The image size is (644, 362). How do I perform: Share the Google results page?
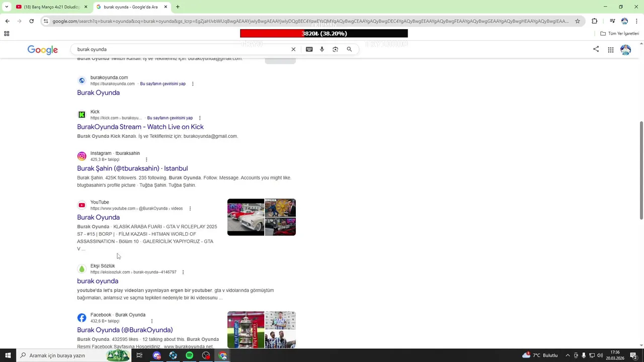point(596,49)
